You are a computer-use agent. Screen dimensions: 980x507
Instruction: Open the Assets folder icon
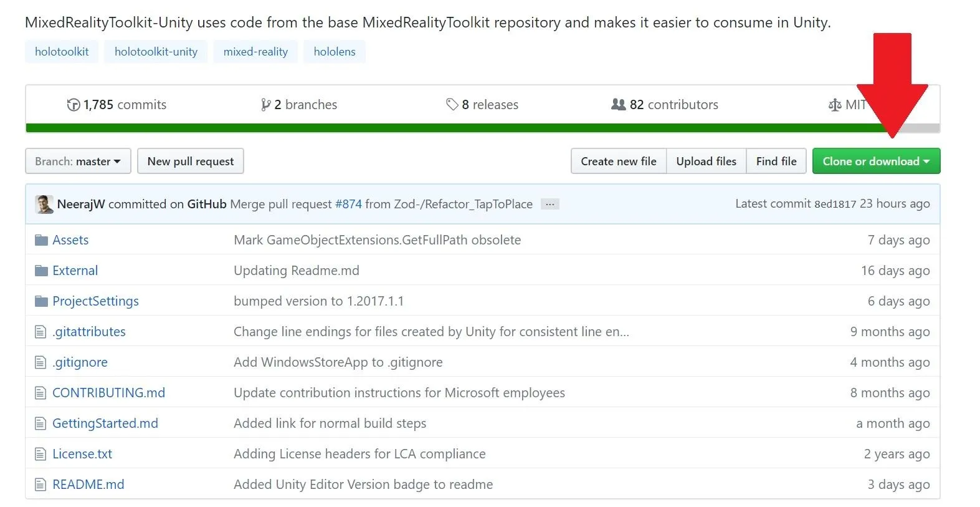tap(41, 240)
